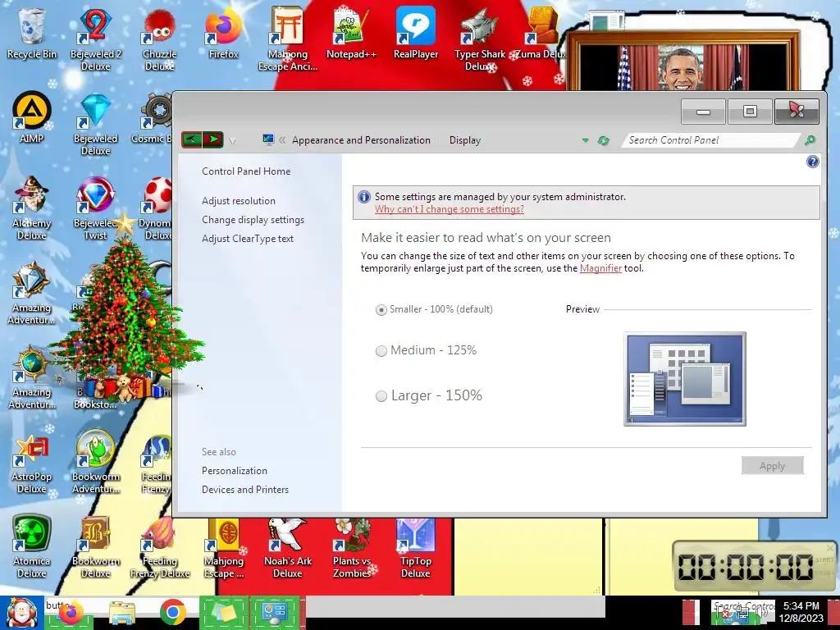Launch Atomica Deluxe desktop shortcut
Image resolution: width=840 pixels, height=630 pixels.
click(x=32, y=547)
